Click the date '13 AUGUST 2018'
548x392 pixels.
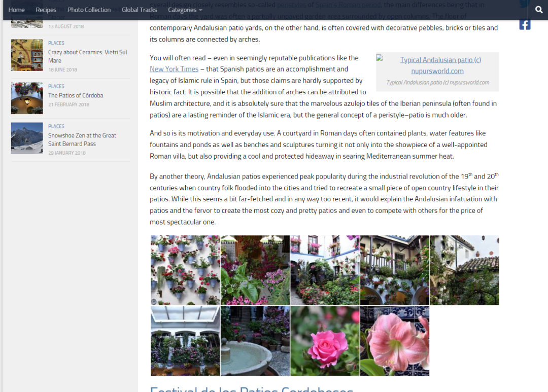[x=66, y=26]
